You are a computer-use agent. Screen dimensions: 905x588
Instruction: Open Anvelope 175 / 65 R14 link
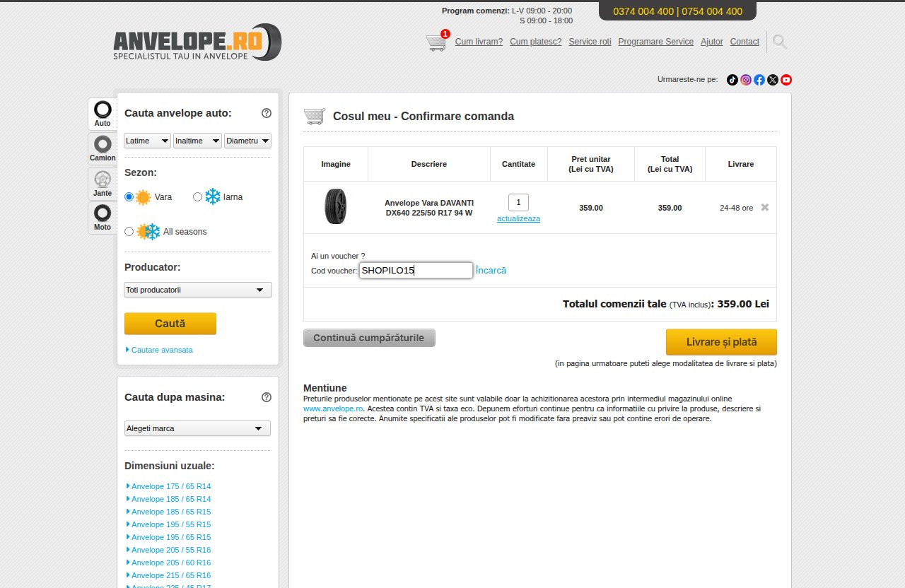pyautogui.click(x=171, y=486)
